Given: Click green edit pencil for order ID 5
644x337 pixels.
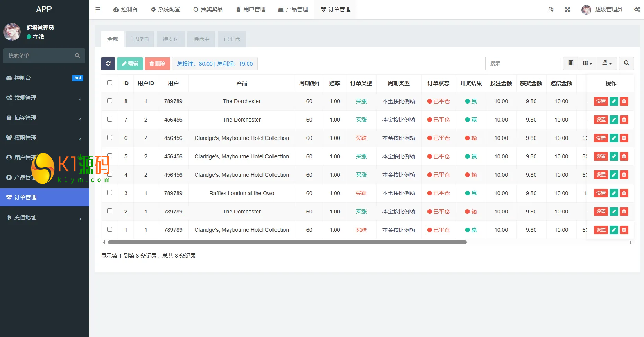Looking at the screenshot, I should (614, 156).
